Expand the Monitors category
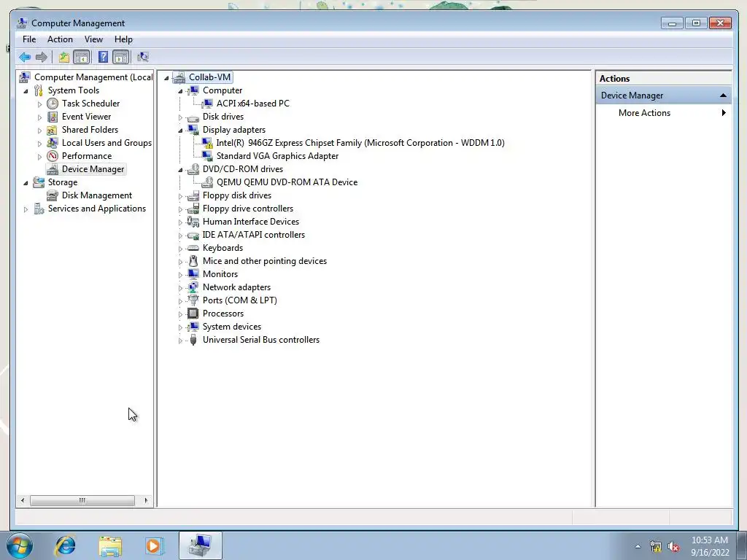The width and height of the screenshot is (747, 560). point(180,275)
